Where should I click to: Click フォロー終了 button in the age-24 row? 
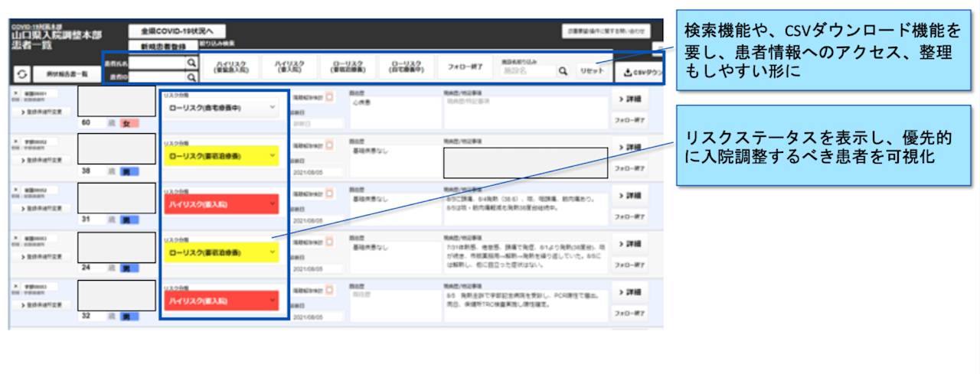point(629,265)
